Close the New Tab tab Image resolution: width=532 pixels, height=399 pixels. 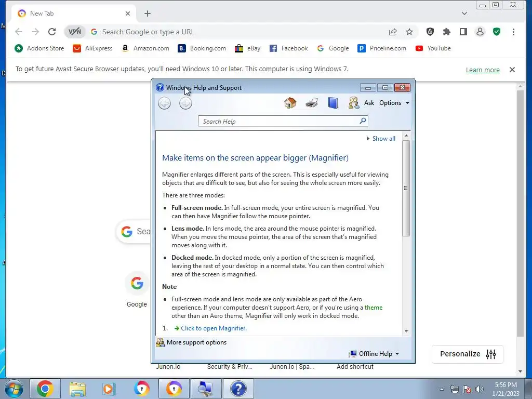pos(128,14)
